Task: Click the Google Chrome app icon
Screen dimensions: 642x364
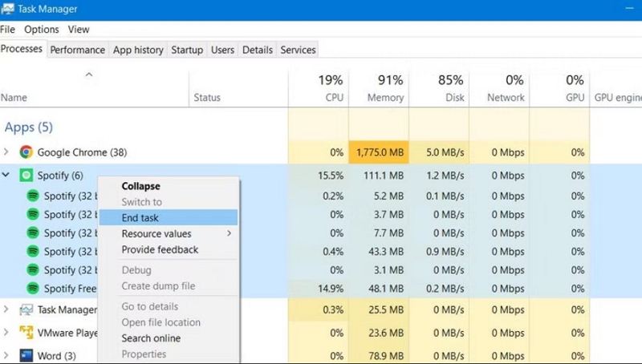Action: tap(26, 152)
